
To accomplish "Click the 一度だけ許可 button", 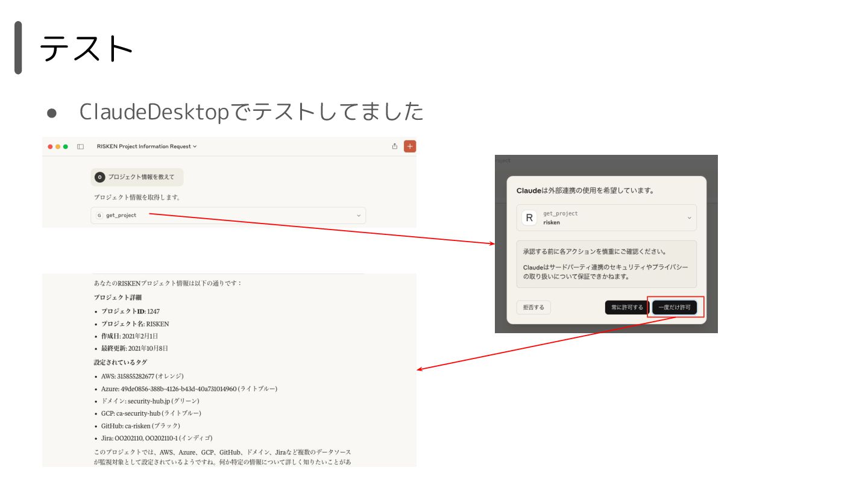I will 675,307.
